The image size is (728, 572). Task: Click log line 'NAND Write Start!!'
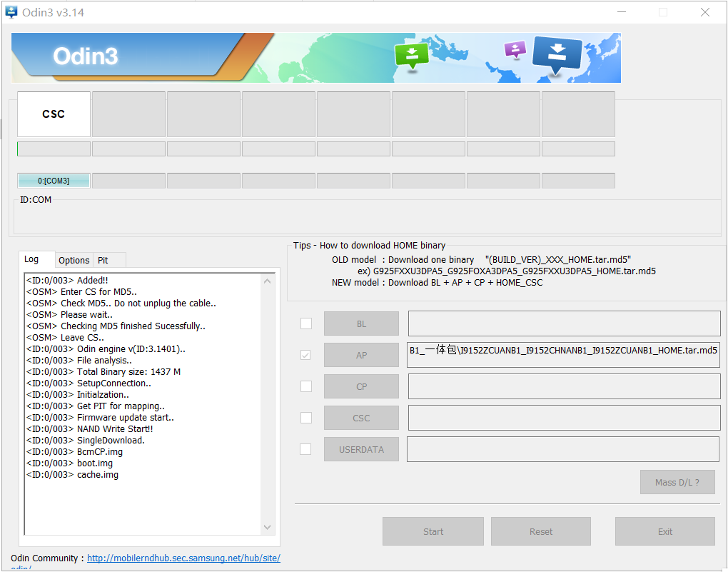[90, 429]
